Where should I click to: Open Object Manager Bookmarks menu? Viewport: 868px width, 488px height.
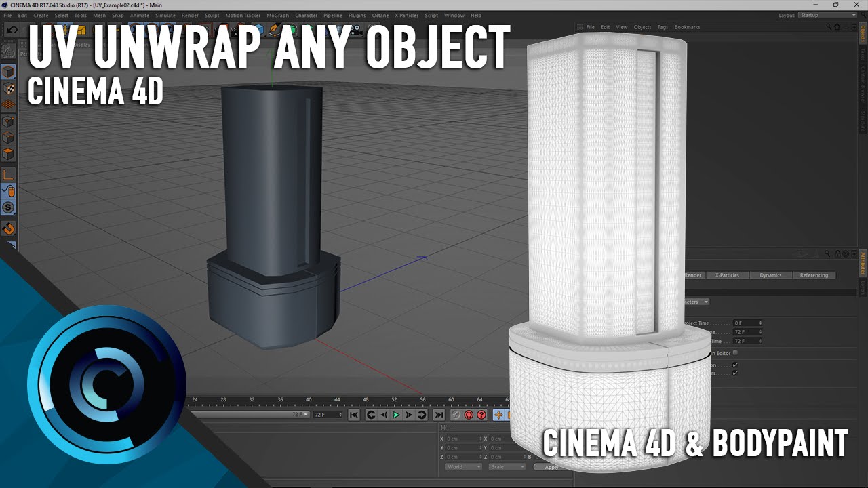click(687, 27)
